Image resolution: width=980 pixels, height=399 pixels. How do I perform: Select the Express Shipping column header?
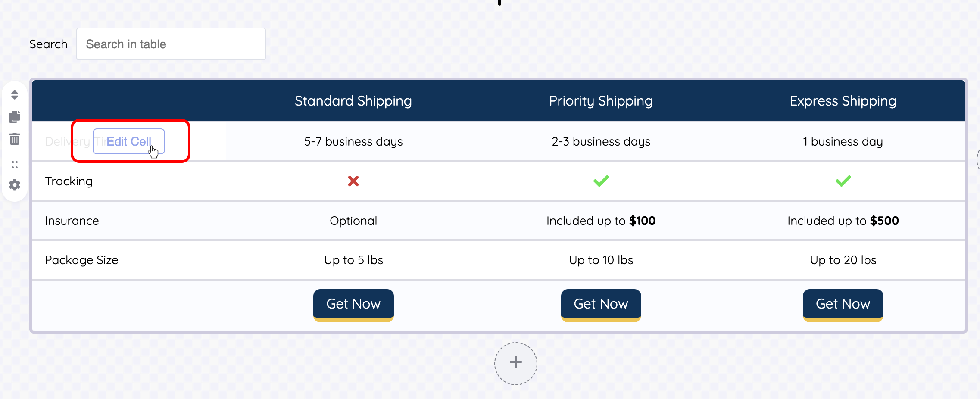pyautogui.click(x=843, y=101)
